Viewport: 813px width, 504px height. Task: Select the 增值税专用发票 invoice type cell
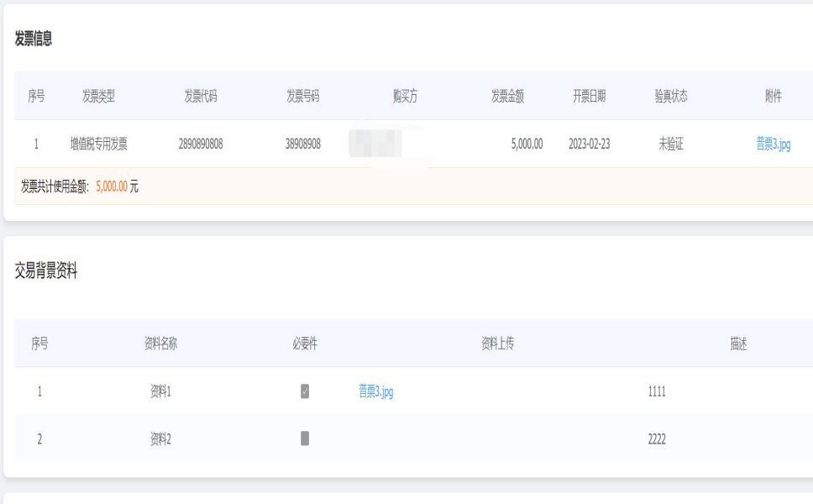click(98, 144)
